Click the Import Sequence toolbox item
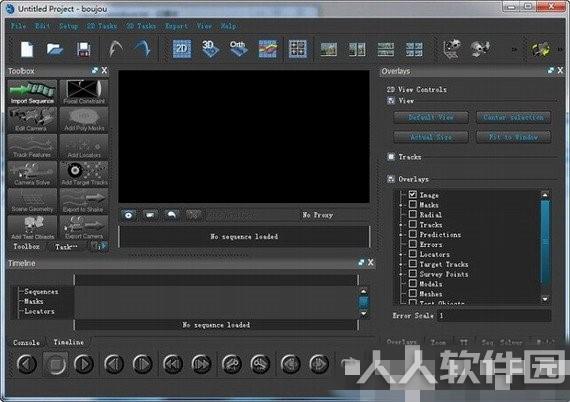Image resolution: width=570 pixels, height=402 pixels. pos(32,93)
